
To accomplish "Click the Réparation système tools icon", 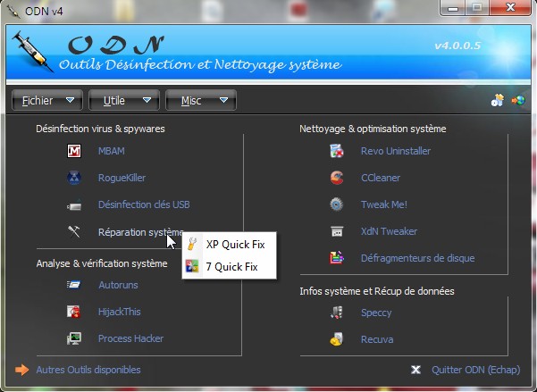I will (74, 232).
